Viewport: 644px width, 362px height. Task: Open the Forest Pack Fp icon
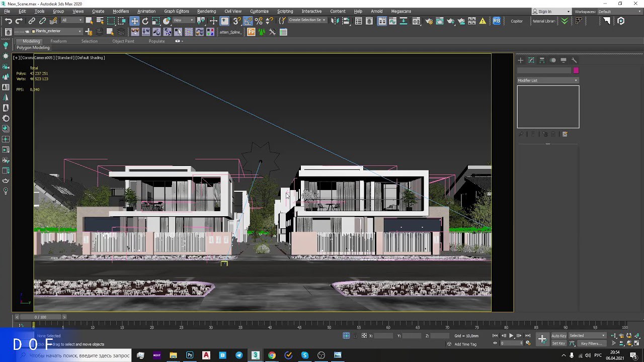click(251, 32)
